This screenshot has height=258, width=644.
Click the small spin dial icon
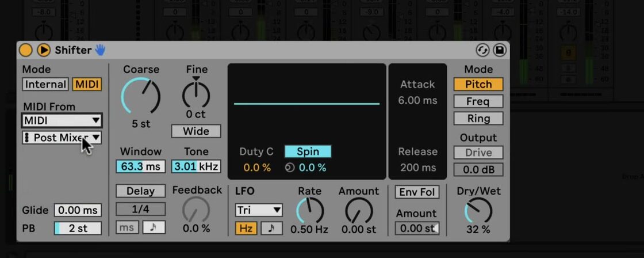(290, 168)
